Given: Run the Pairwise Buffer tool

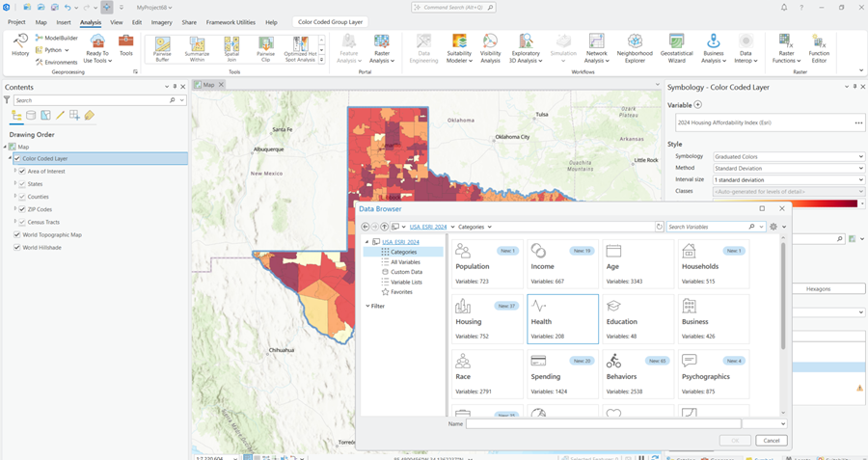Looking at the screenshot, I should [162, 49].
